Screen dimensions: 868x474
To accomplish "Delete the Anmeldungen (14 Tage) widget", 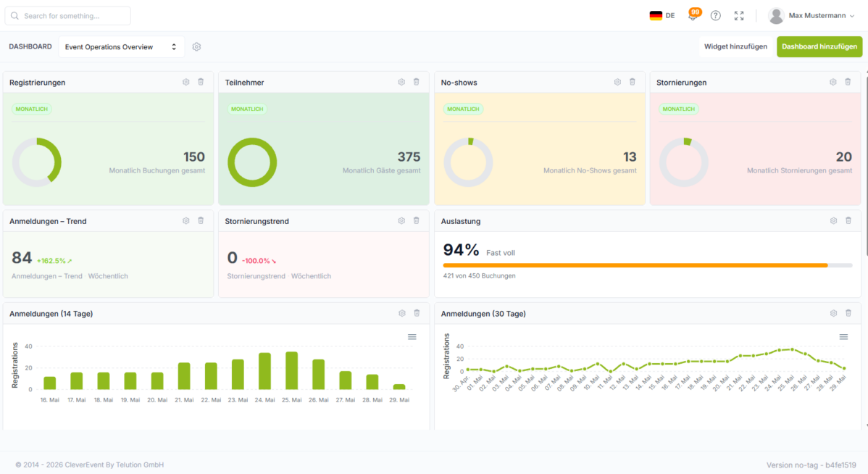I will [417, 313].
